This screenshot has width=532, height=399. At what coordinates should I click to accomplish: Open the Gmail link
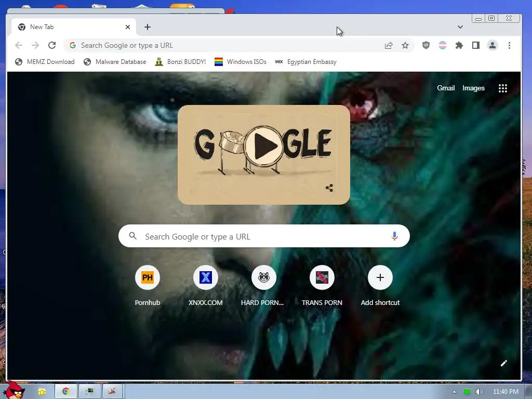point(445,88)
